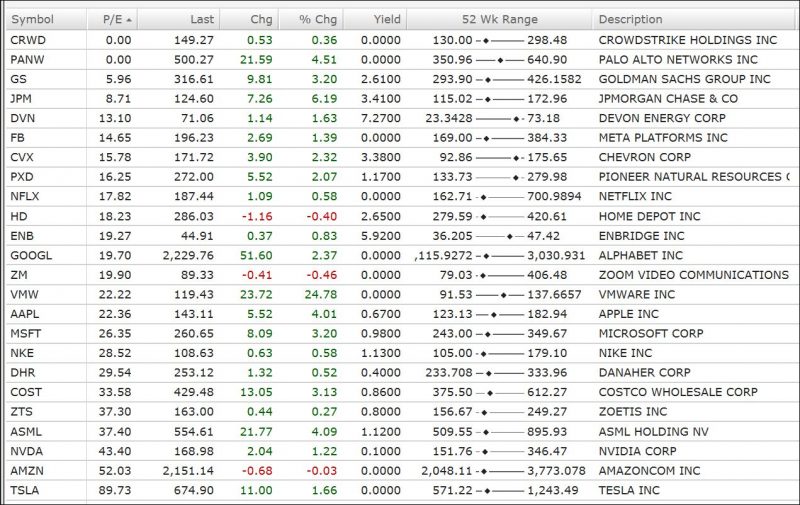
Task: Open the AAPL symbol
Action: 24,314
